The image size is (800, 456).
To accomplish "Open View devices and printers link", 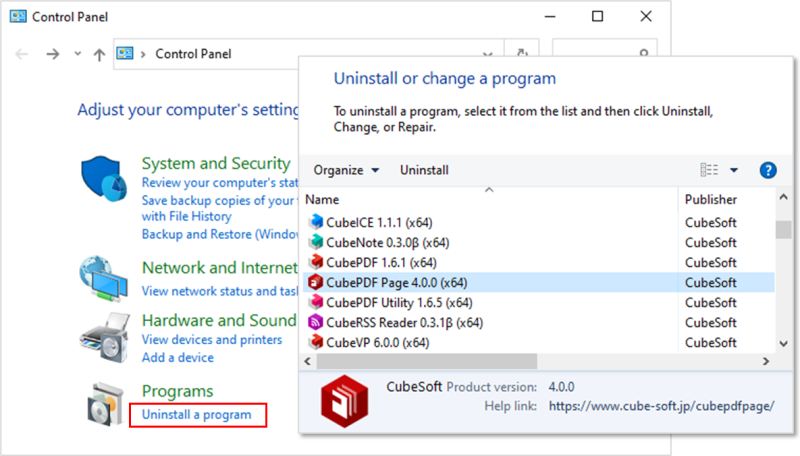I will pos(212,339).
